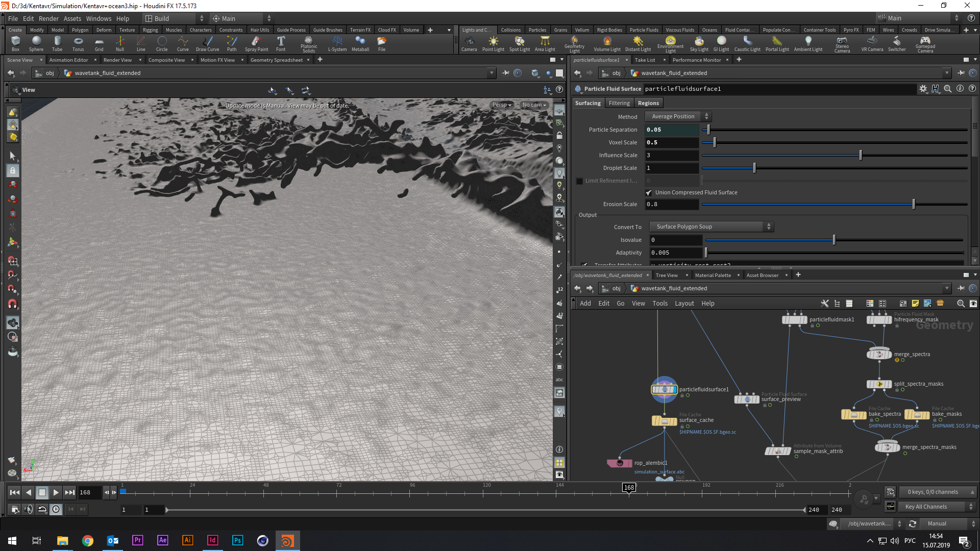Open the Windows menu

pyautogui.click(x=99, y=18)
